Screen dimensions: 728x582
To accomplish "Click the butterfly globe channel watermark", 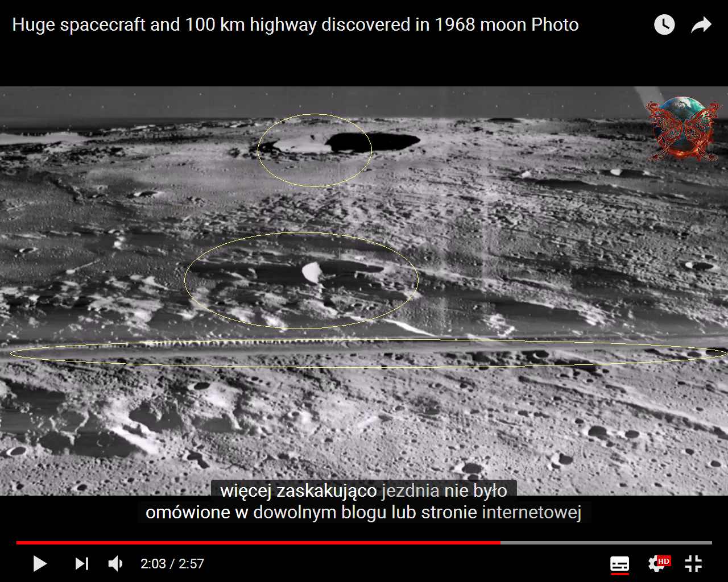I will (x=682, y=129).
